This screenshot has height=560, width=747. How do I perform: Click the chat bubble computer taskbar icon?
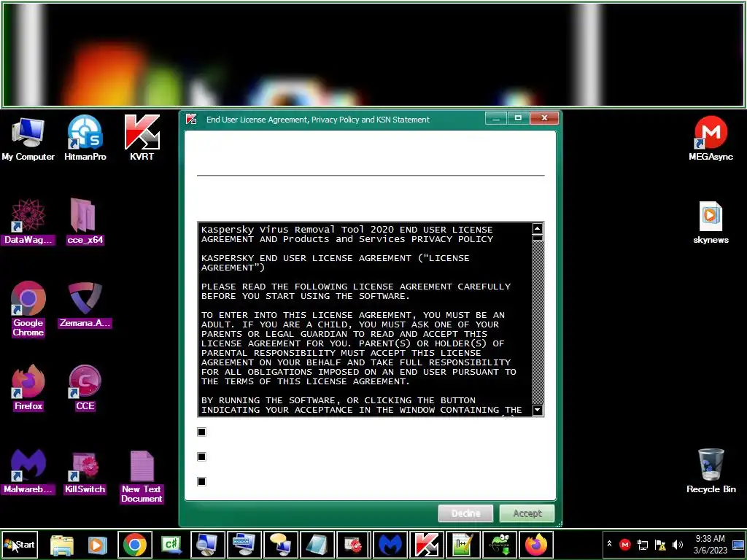[x=281, y=545]
